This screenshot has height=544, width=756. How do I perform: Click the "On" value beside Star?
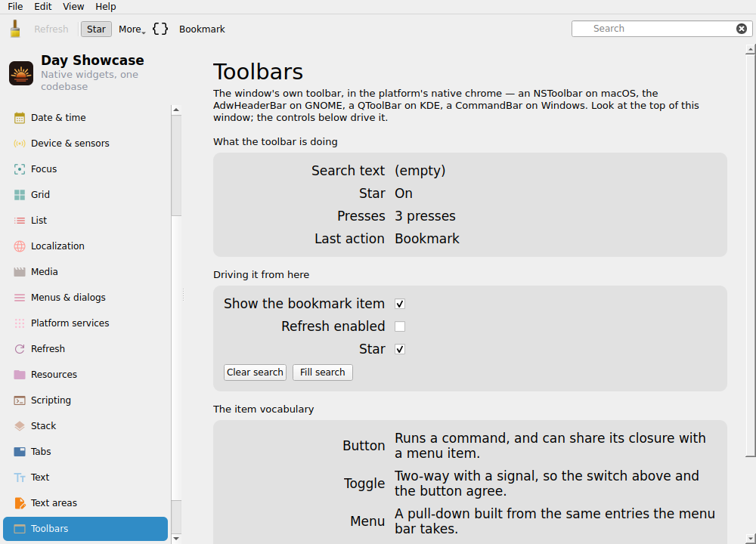click(404, 193)
